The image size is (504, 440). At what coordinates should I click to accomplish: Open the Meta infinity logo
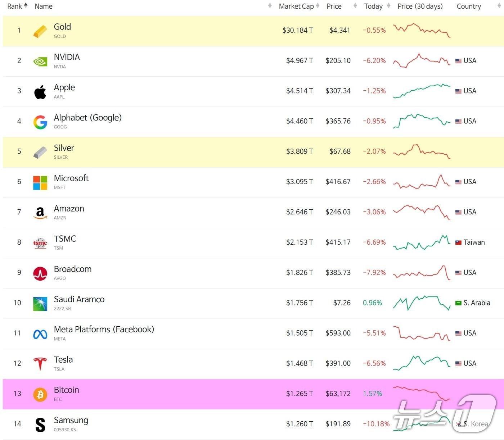click(40, 334)
